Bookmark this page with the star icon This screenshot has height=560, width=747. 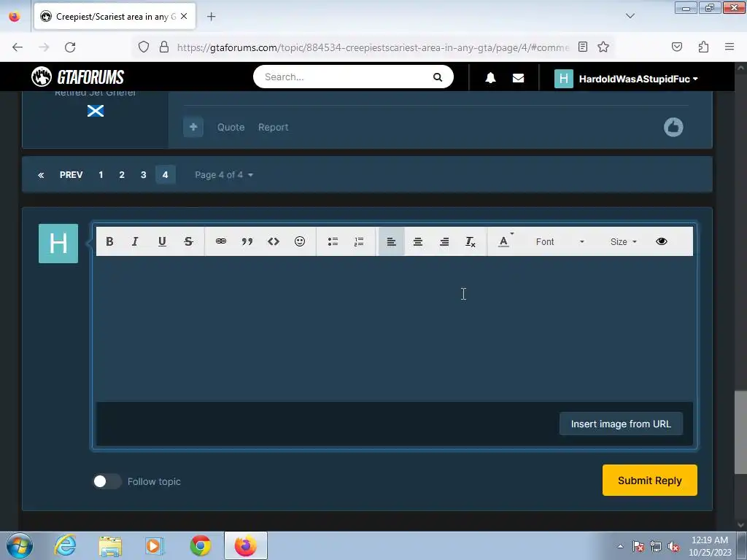[x=603, y=47]
